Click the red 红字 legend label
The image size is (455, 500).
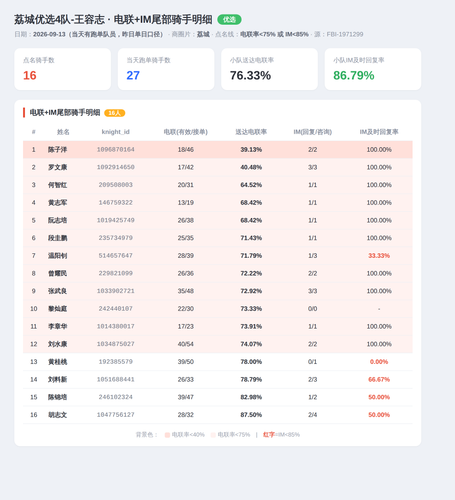(x=269, y=435)
